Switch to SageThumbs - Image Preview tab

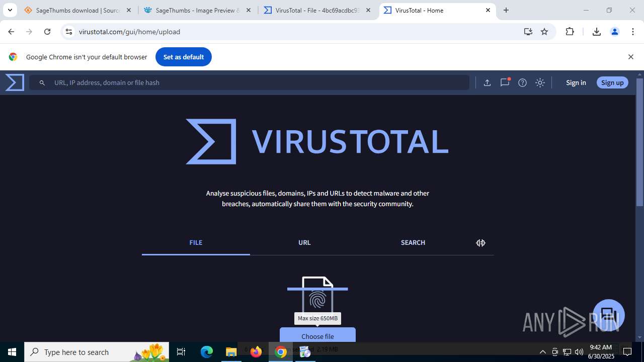[x=197, y=10]
